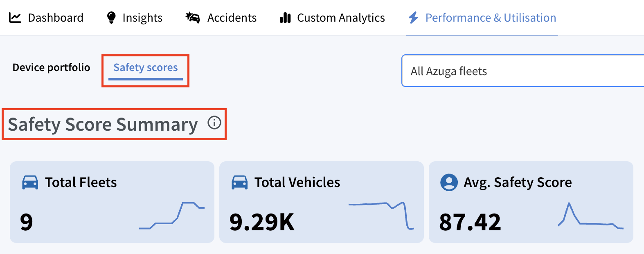Click the Performance & Utilisation lightning bolt icon
The height and width of the screenshot is (254, 644).
413,18
